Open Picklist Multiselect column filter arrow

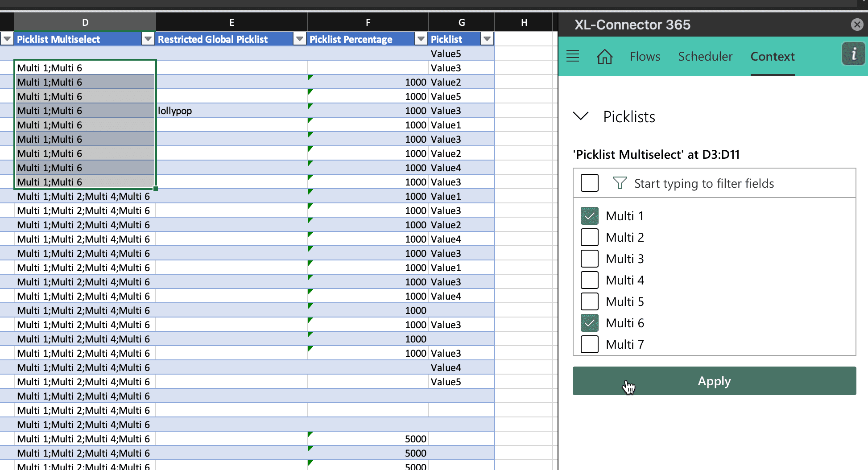[x=148, y=39]
